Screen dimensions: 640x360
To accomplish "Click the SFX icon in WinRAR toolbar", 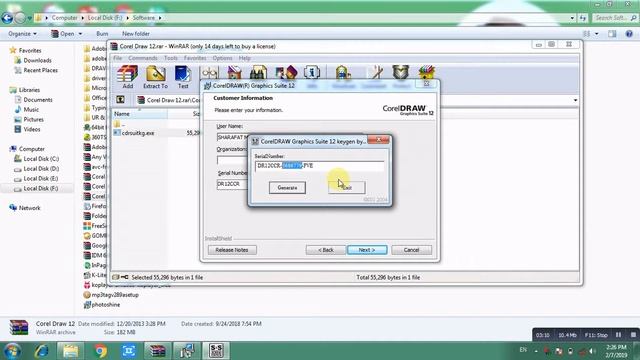I will [427, 72].
